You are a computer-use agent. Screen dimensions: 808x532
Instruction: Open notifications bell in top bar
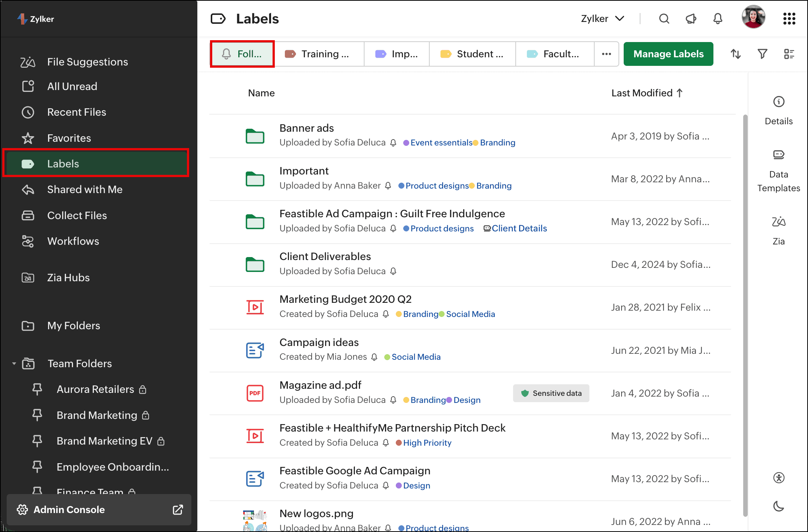(718, 19)
